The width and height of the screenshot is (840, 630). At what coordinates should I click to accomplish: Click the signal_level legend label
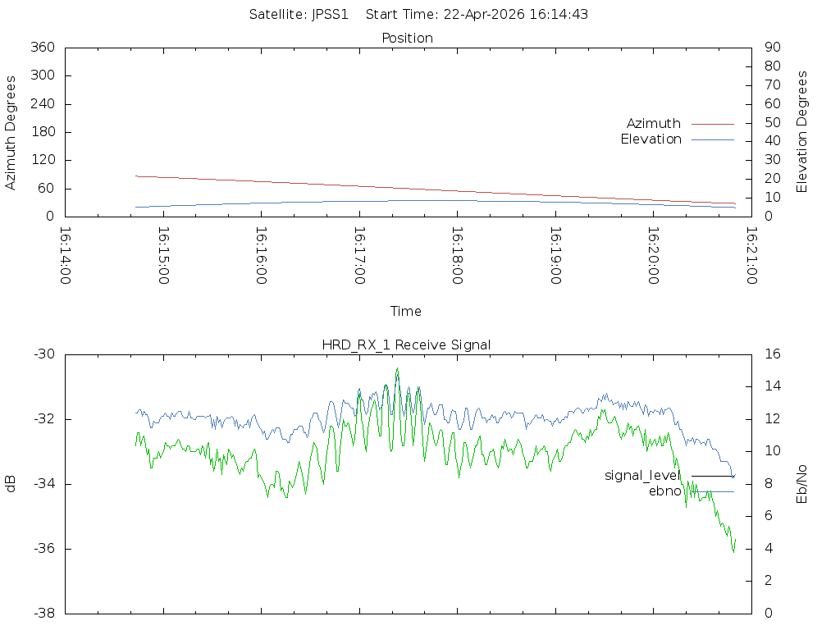(642, 476)
